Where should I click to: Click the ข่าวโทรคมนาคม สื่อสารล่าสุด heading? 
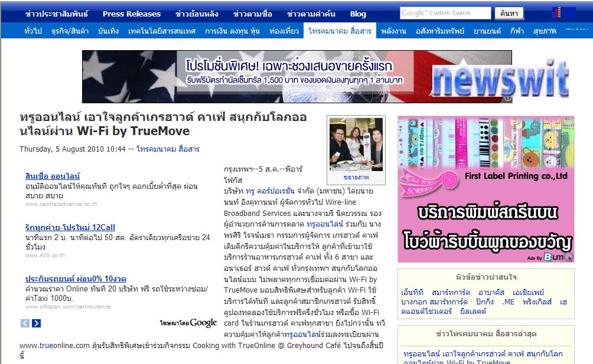point(486,333)
